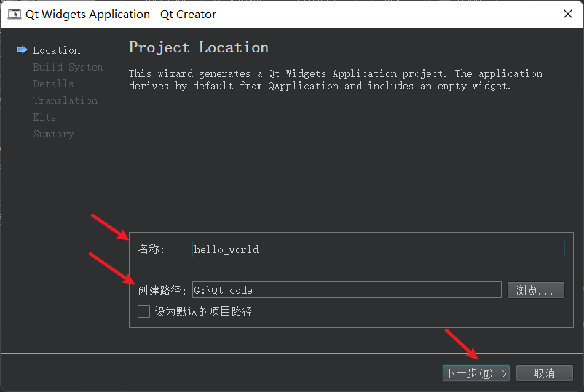
Task: Select the Details wizard step
Action: (53, 84)
